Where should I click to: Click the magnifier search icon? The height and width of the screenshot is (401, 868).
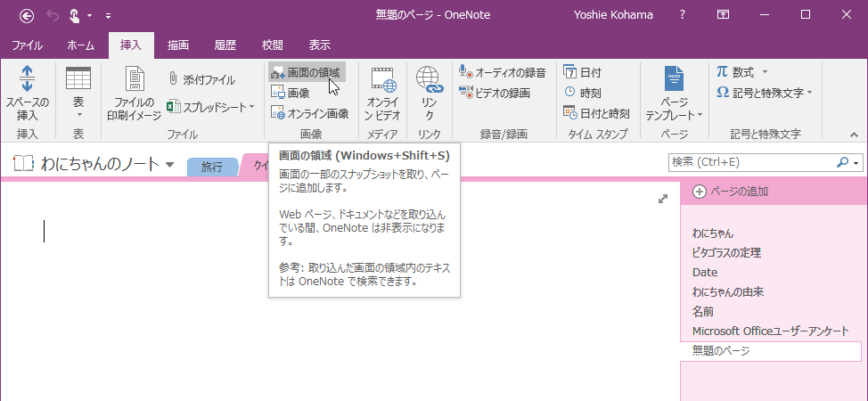842,162
